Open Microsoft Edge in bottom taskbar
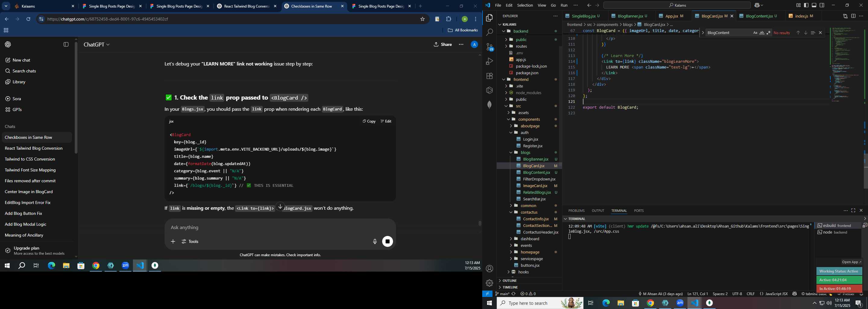 point(606,303)
